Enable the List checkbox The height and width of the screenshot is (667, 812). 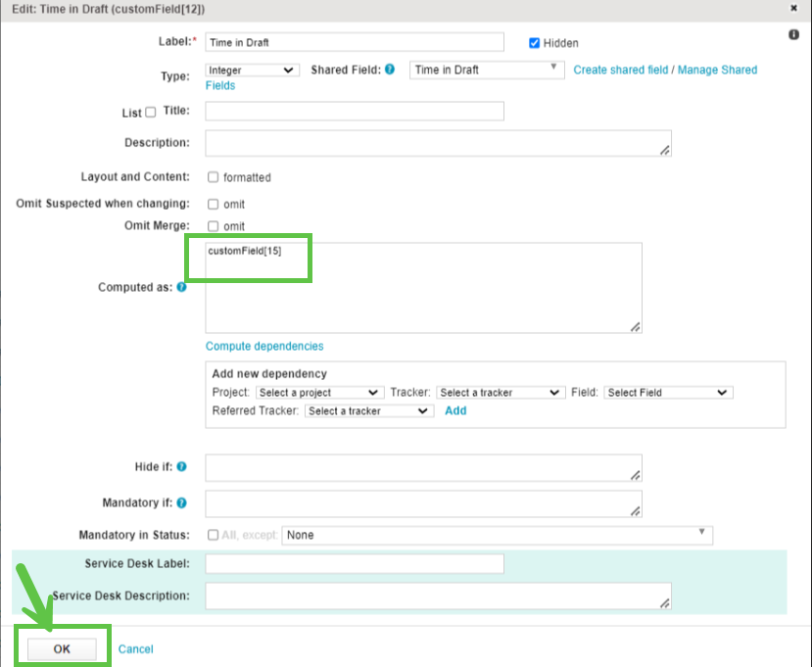[x=150, y=113]
